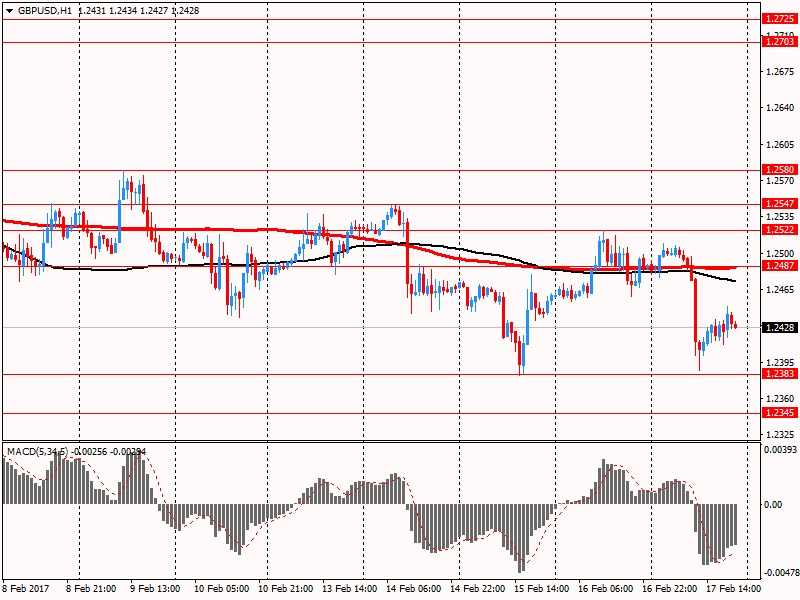The height and width of the screenshot is (600, 800).
Task: Click the 0.00393 value on MACD scale
Action: click(778, 451)
